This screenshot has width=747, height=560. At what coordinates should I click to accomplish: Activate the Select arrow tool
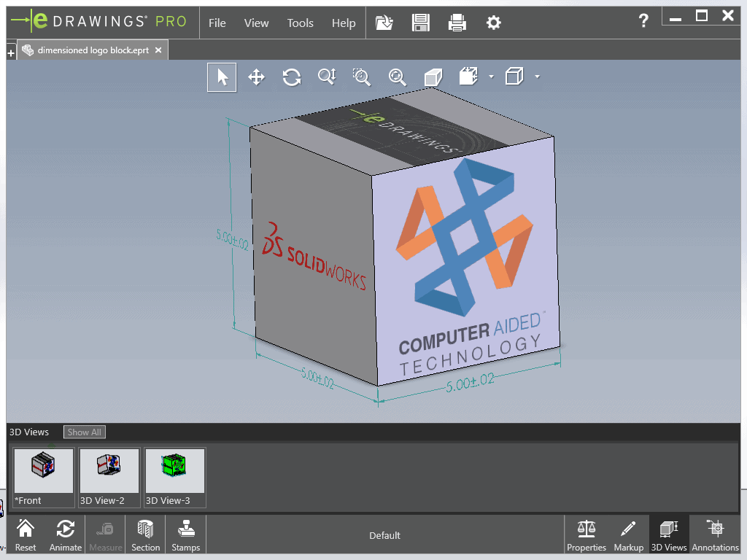tap(222, 77)
